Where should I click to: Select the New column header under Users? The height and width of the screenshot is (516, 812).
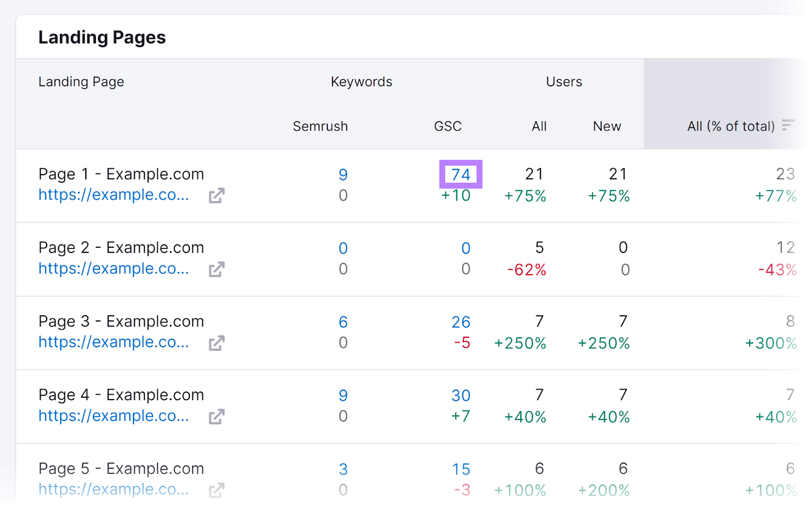click(606, 126)
